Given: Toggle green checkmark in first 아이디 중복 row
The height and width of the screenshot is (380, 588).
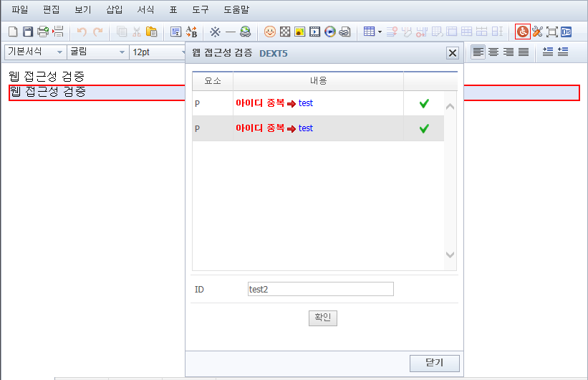Looking at the screenshot, I should pos(424,104).
